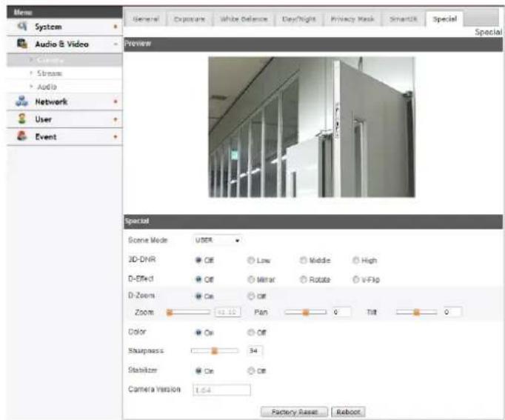Expand the Network menu section
This screenshot has width=505, height=420.
pos(116,101)
